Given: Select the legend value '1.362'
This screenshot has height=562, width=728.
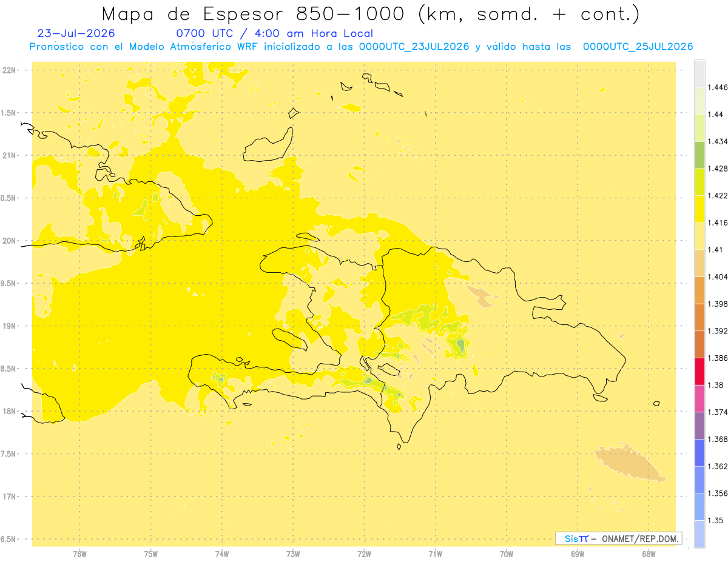Looking at the screenshot, I should pos(718,466).
